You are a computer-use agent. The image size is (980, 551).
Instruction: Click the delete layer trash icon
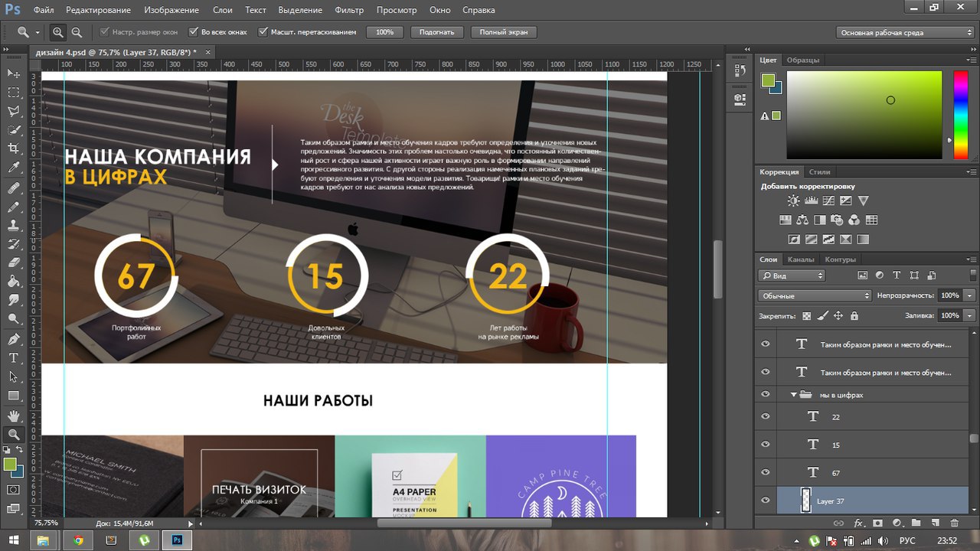[954, 523]
